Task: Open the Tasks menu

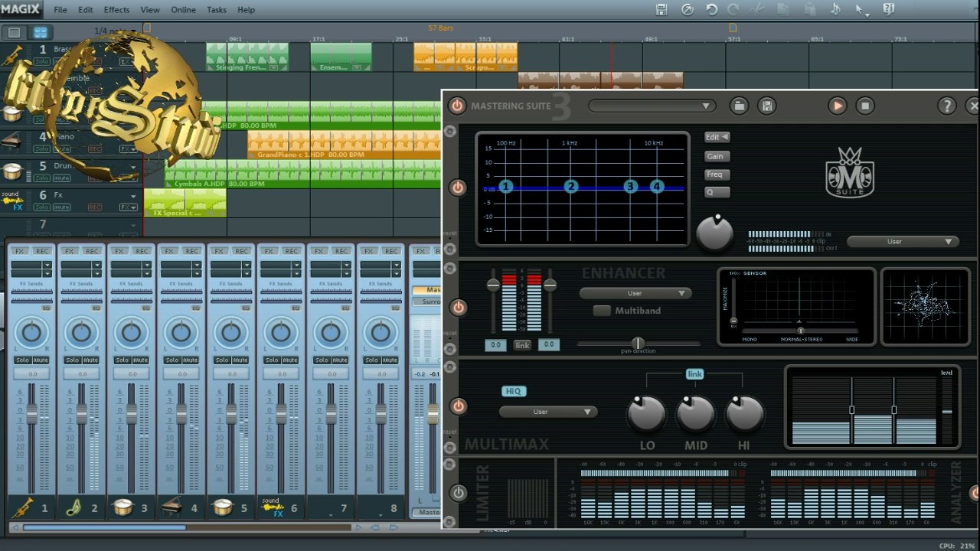Action: coord(217,10)
